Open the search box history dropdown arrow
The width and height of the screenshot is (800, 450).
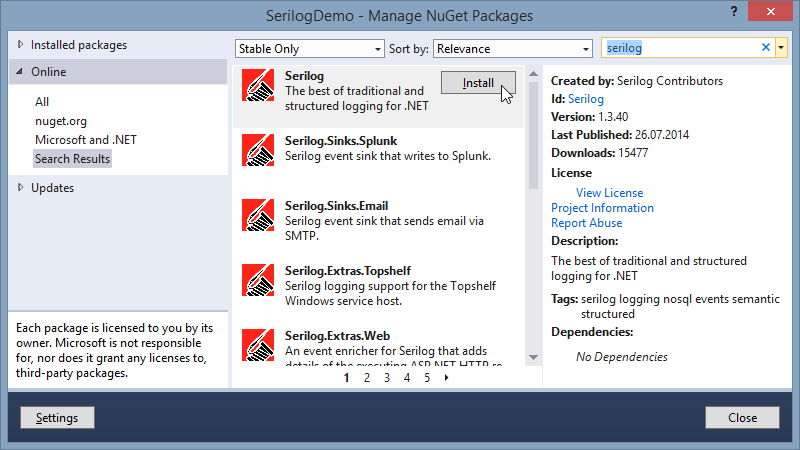[781, 47]
